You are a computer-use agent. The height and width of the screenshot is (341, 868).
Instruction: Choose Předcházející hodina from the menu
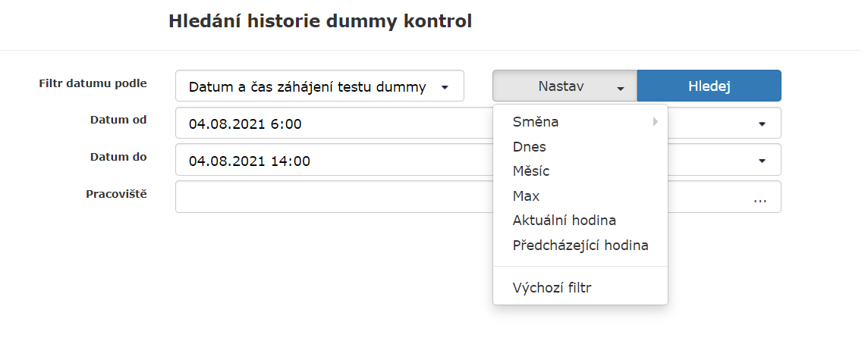tap(580, 246)
